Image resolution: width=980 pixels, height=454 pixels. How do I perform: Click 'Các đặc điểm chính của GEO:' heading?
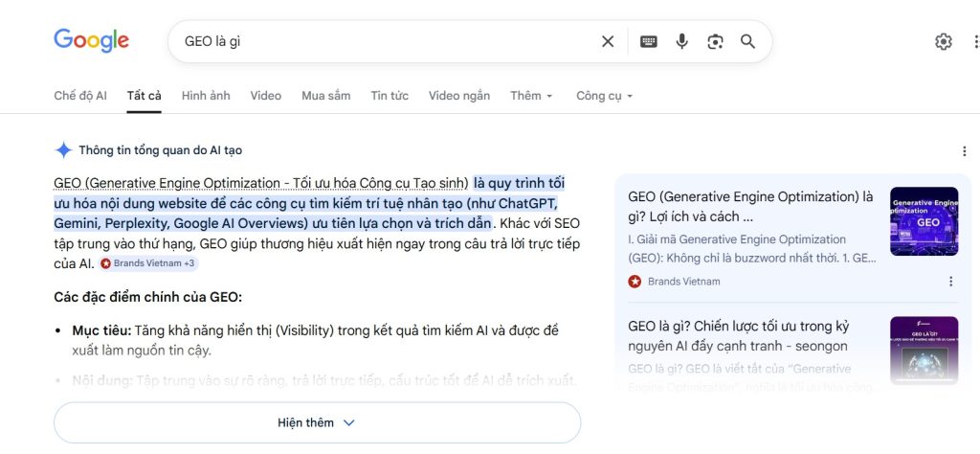click(x=147, y=296)
